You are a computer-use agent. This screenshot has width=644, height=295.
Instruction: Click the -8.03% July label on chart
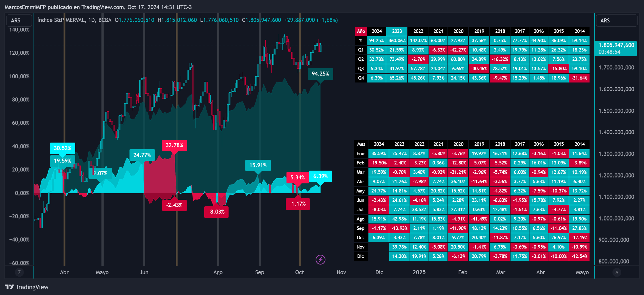pos(217,212)
